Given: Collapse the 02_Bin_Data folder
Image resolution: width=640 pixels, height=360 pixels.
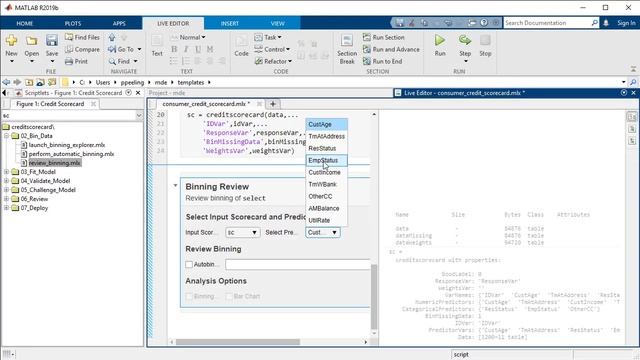Looking at the screenshot, I should coord(7,136).
